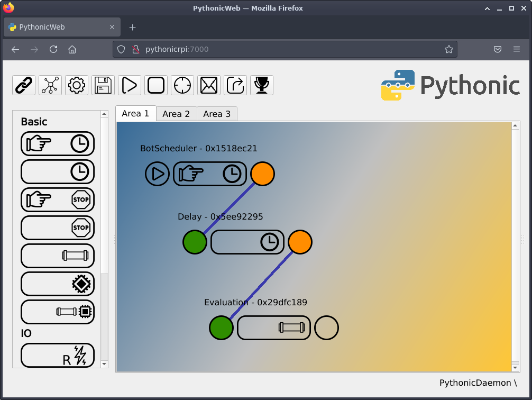This screenshot has width=532, height=400.
Task: Switch to the Area 2 tab
Action: [176, 113]
